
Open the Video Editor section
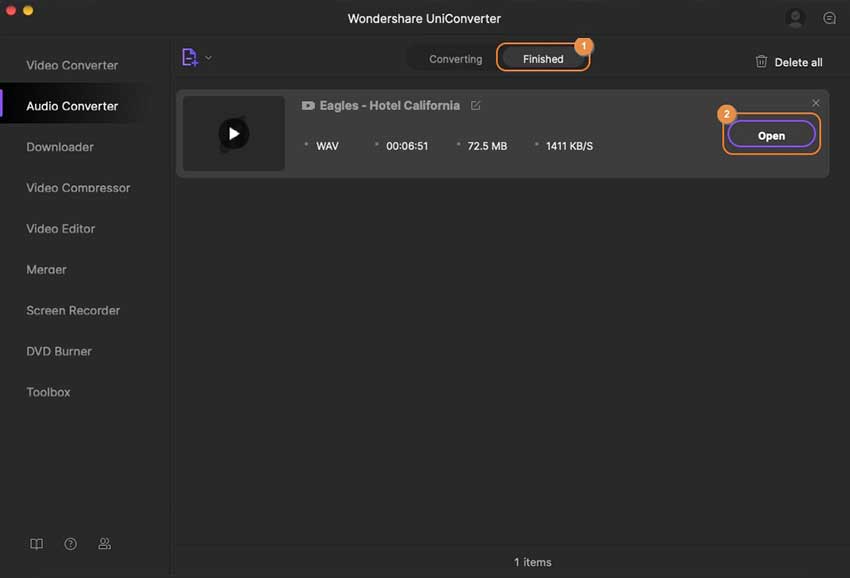(x=61, y=229)
